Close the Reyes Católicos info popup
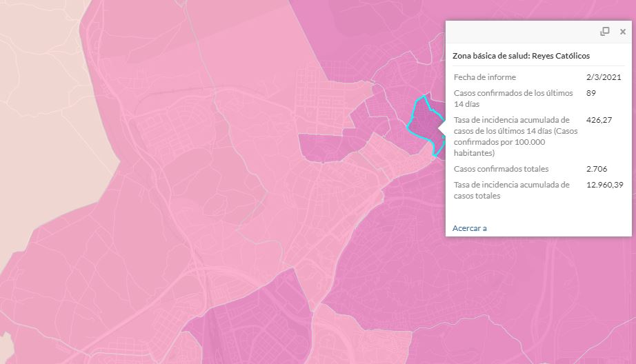 [x=623, y=32]
